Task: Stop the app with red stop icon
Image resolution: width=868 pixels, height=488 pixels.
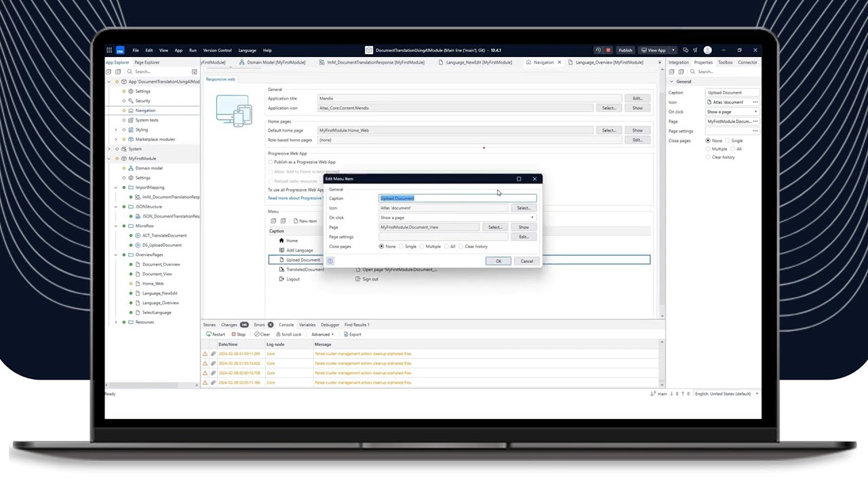Action: [608, 50]
